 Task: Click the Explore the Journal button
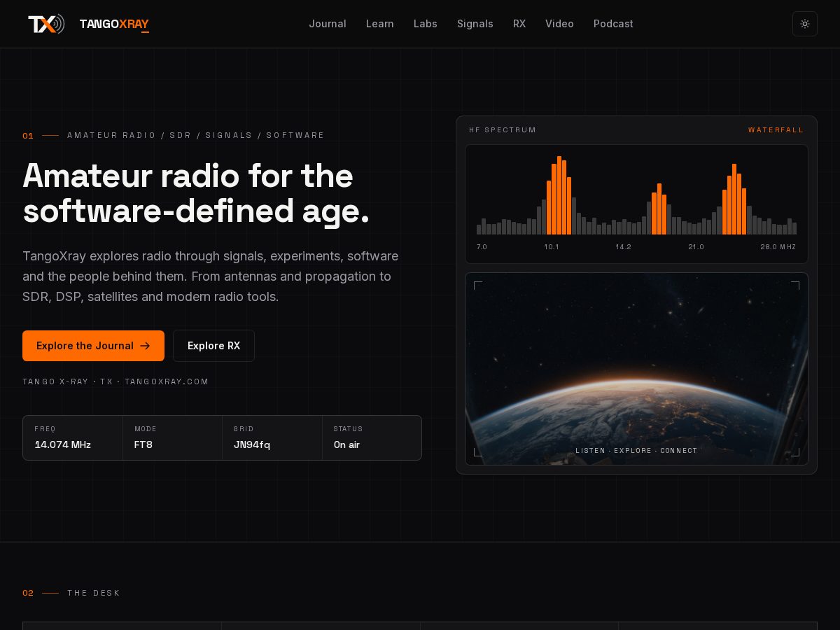tap(93, 346)
